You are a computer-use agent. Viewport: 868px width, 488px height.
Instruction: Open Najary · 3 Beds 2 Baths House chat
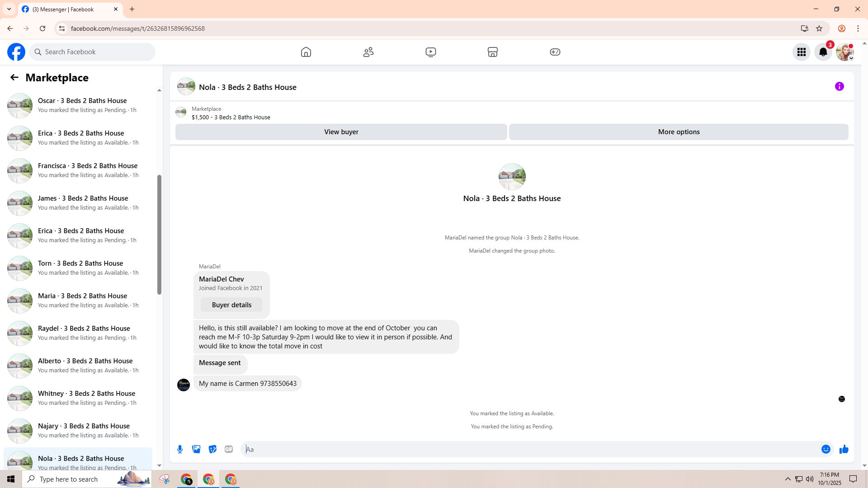[x=78, y=431]
